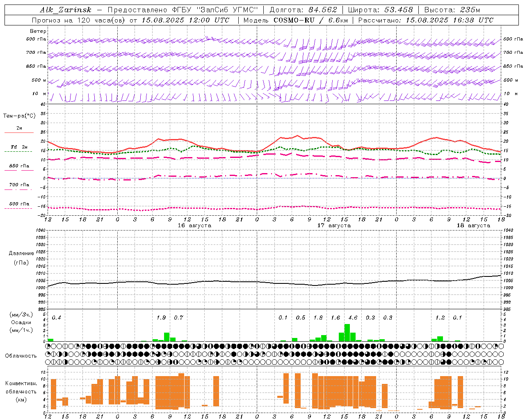Select the Осадки precipitation panel label
525x420 pixels.
21,322
